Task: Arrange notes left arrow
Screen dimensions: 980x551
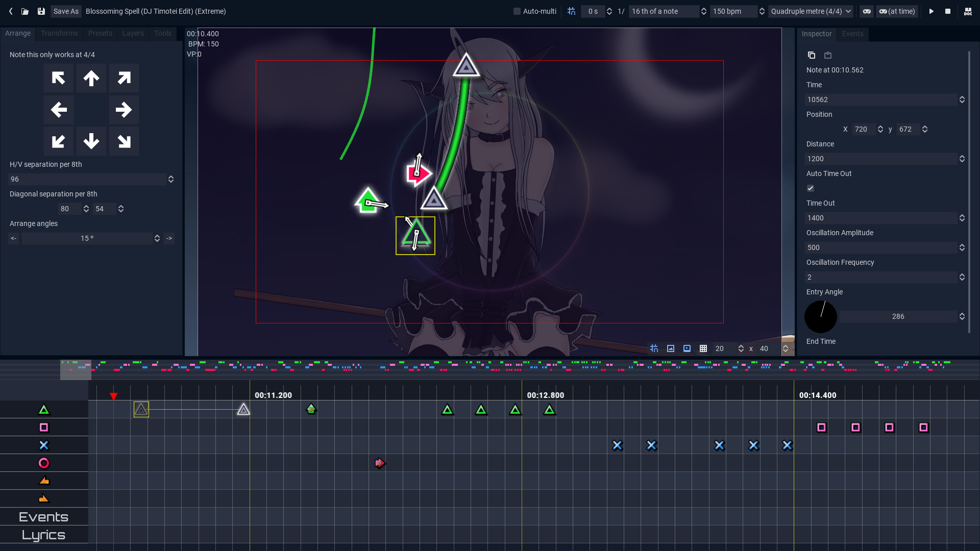Action: click(59, 110)
